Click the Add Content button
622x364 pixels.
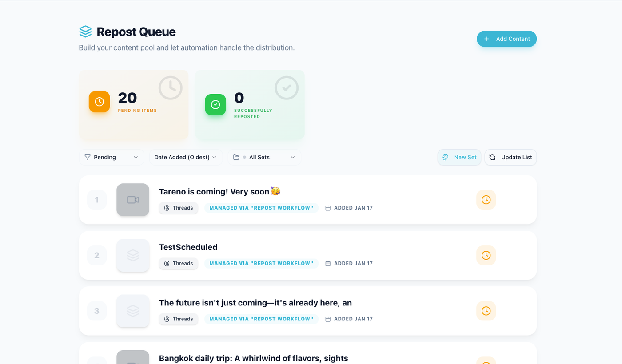(506, 39)
